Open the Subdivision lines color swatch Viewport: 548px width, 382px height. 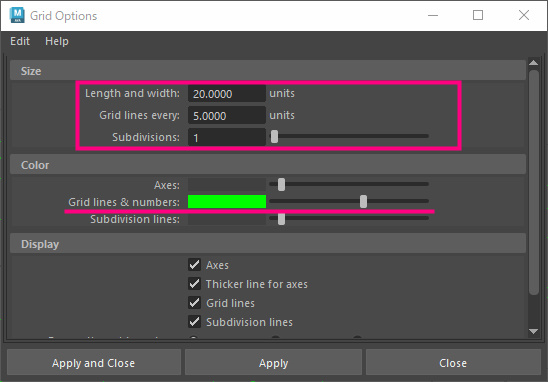227,219
